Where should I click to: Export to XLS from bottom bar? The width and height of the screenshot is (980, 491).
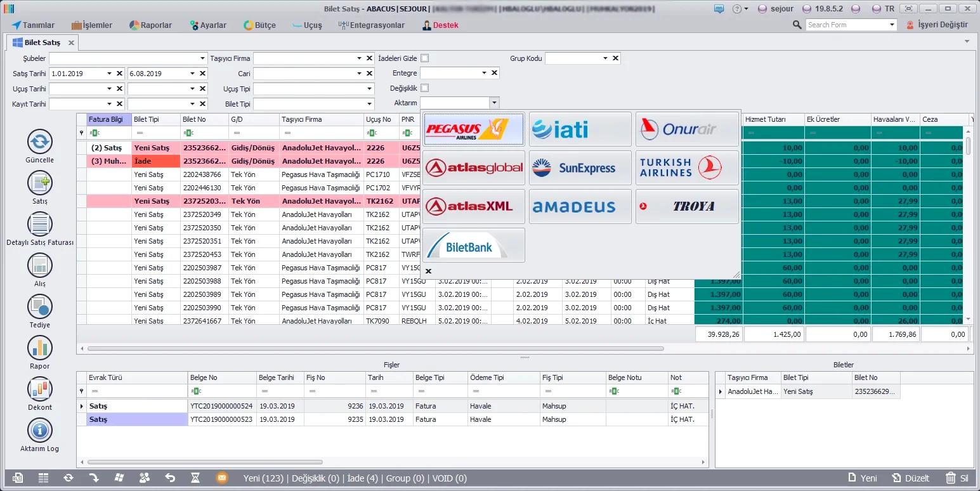point(18,478)
